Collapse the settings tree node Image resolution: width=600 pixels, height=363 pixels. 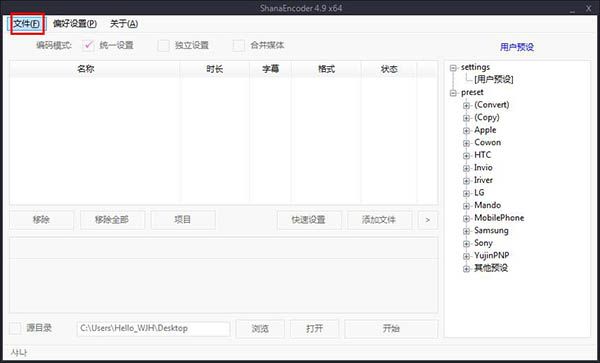[453, 68]
